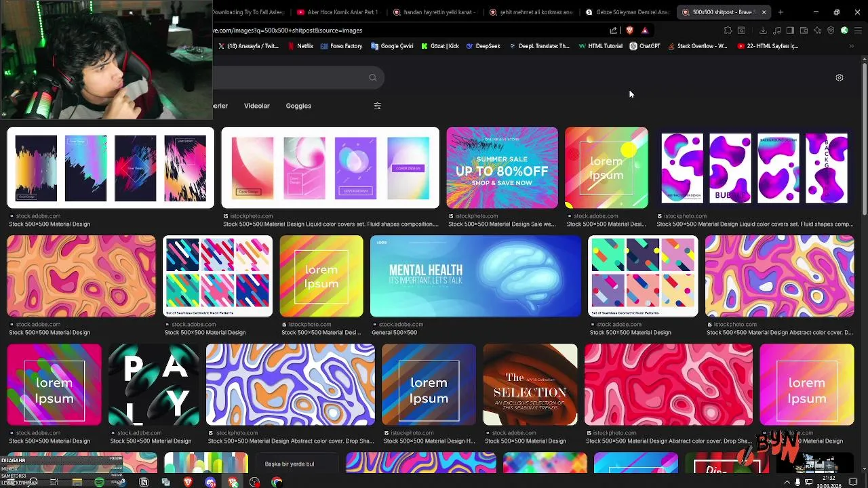The width and height of the screenshot is (868, 488).
Task: Open the Brave Wallet icon
Action: [804, 30]
